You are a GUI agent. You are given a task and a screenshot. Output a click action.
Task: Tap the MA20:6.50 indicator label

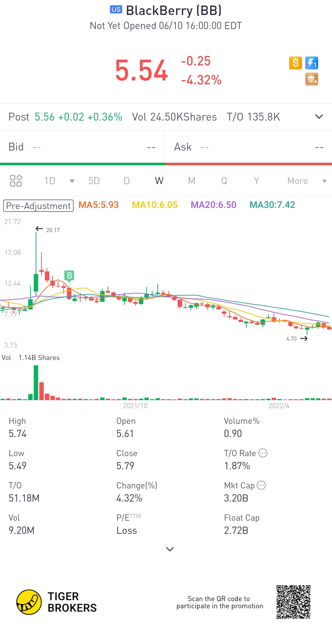[x=213, y=205]
